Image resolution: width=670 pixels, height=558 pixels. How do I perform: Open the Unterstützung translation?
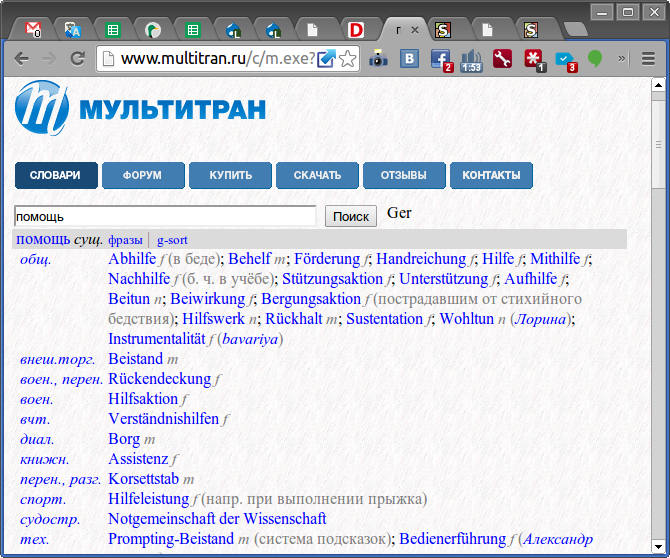click(444, 279)
